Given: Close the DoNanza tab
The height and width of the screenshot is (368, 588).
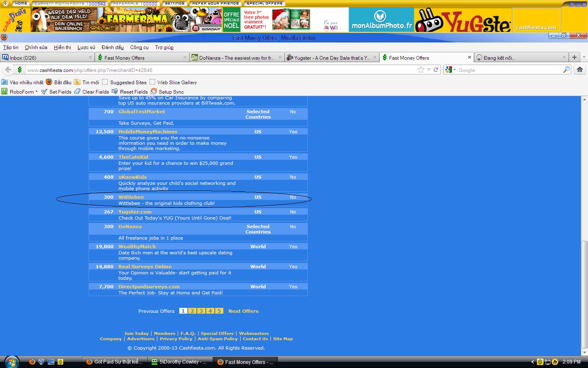Looking at the screenshot, I should coord(280,58).
